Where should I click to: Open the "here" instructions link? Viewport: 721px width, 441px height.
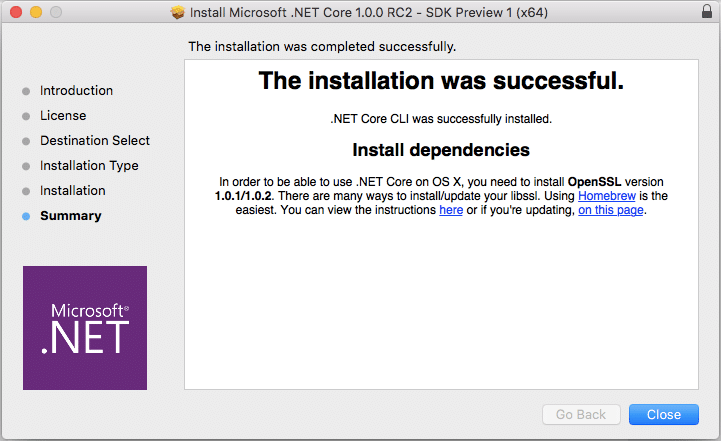pyautogui.click(x=451, y=210)
